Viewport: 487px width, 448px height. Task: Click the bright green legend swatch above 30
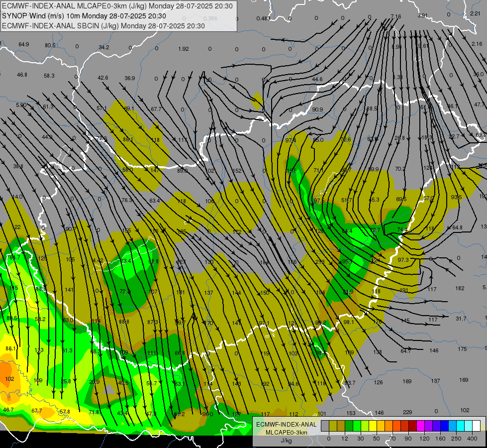[x=357, y=426]
